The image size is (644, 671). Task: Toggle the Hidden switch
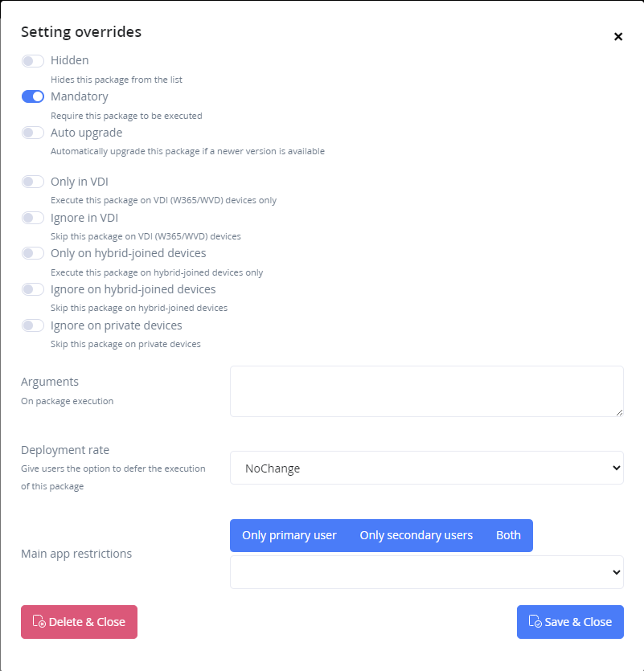[33, 61]
